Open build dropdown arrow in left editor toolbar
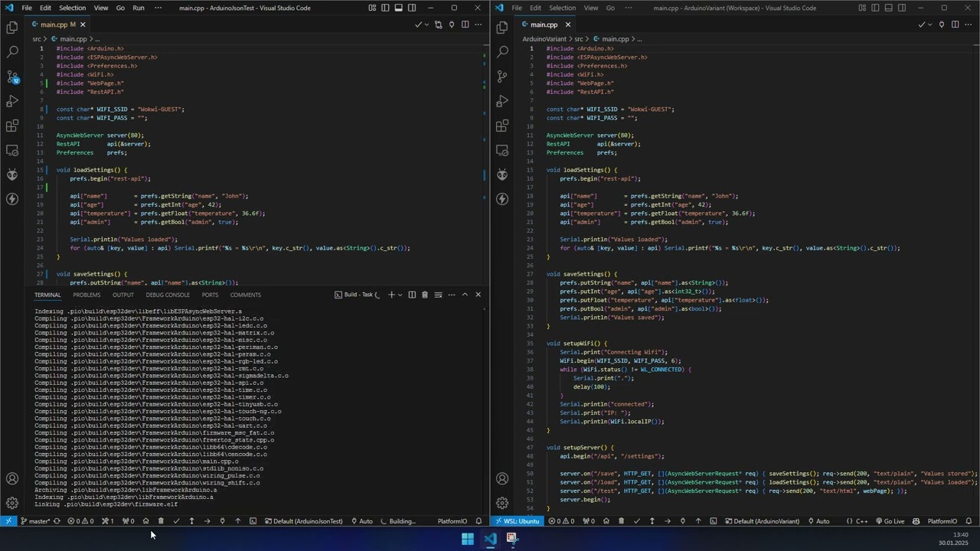 pyautogui.click(x=426, y=24)
